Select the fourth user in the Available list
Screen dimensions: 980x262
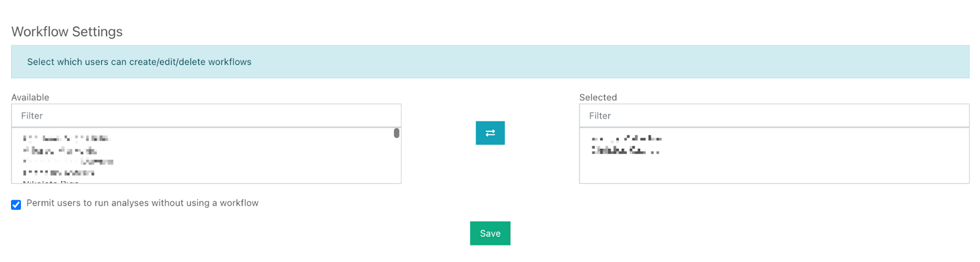tap(58, 173)
